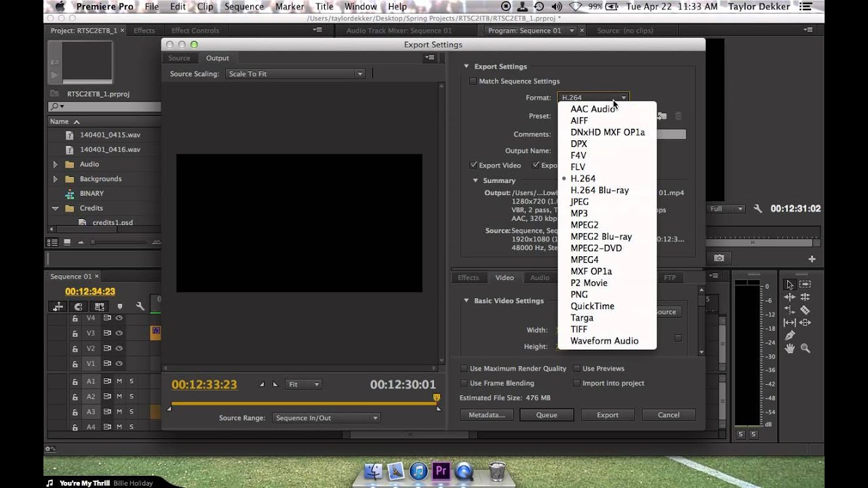Switch to the Source tab in Export Settings
868x488 pixels.
pyautogui.click(x=179, y=58)
